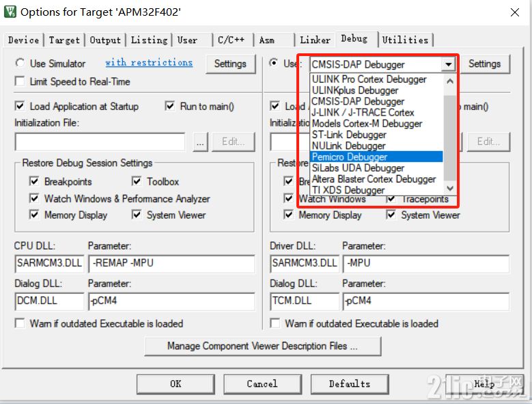The image size is (532, 404).
Task: Choose Altera Blaster Cortex Debugger
Action: click(376, 179)
